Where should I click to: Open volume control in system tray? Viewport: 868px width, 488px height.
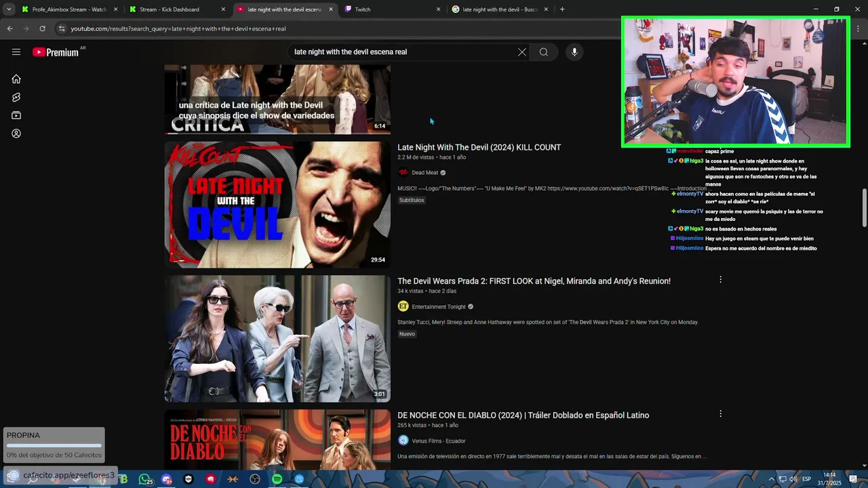pyautogui.click(x=793, y=479)
